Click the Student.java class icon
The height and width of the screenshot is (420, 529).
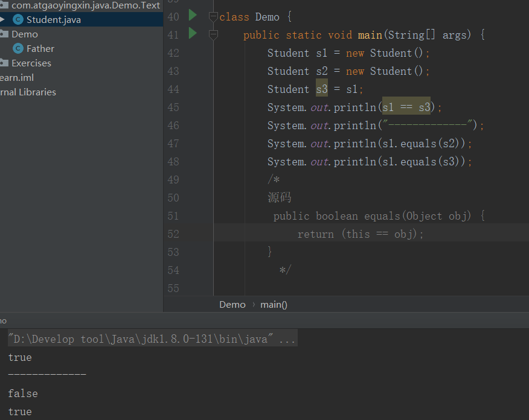18,19
